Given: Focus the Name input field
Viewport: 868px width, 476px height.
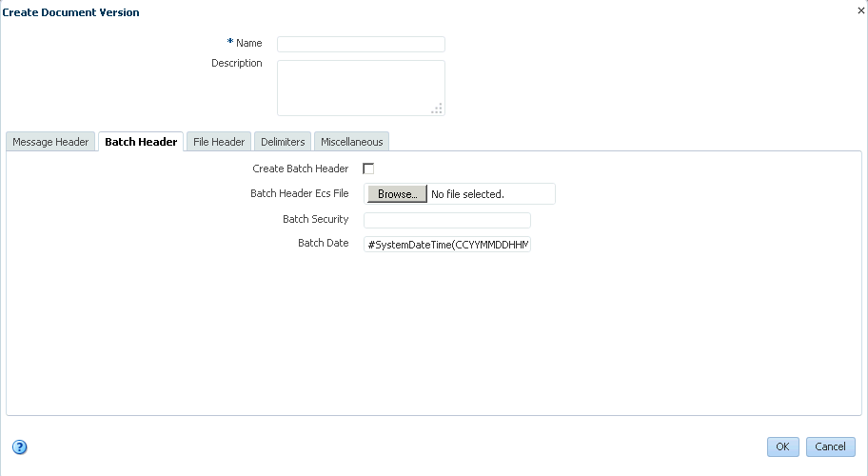Looking at the screenshot, I should point(361,45).
